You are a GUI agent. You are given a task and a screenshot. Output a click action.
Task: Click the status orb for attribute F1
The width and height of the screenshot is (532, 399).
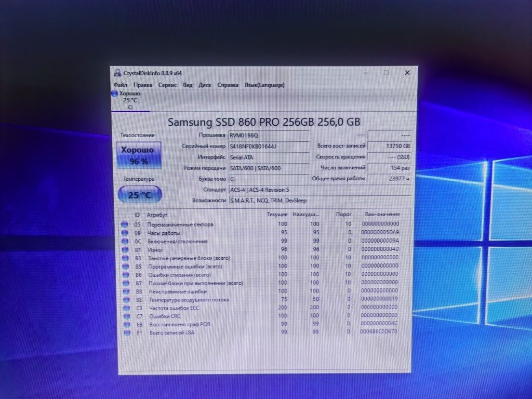[x=127, y=332]
